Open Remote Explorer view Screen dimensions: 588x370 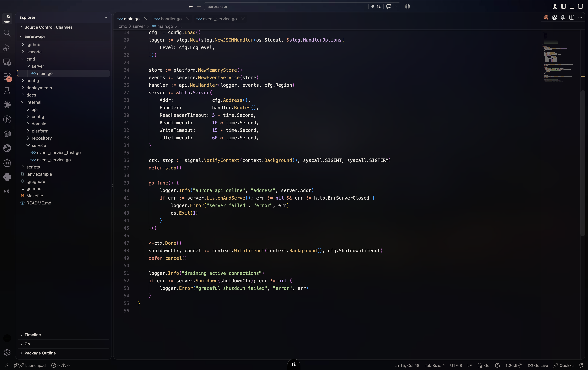[7, 62]
